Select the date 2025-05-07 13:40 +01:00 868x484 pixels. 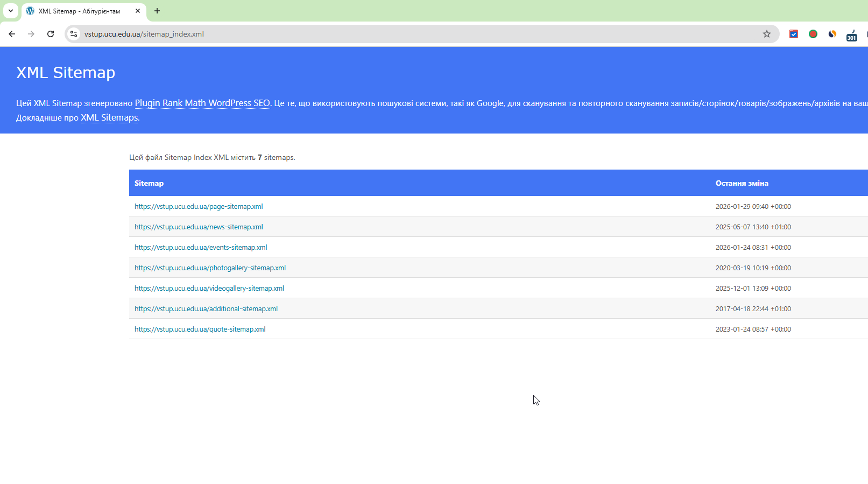[753, 227]
